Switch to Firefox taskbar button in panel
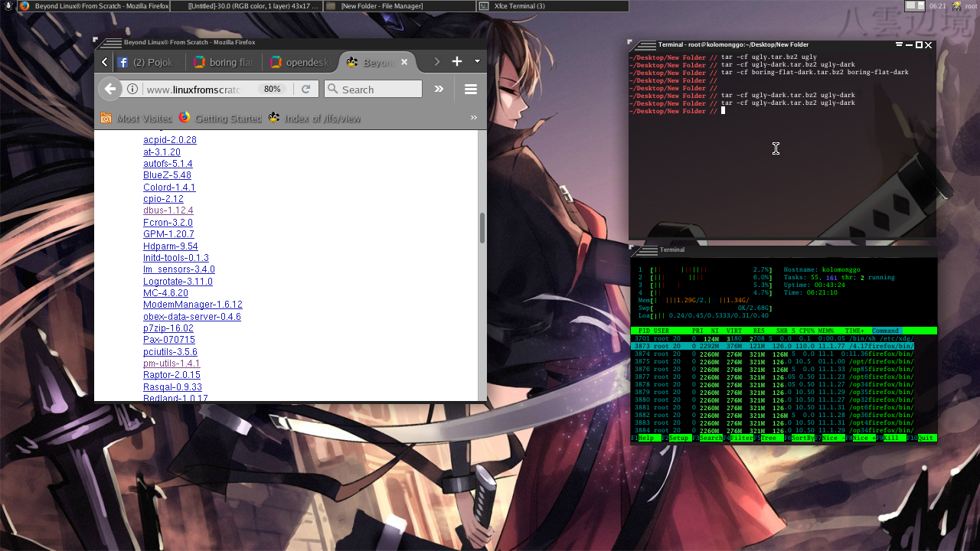 [93, 6]
